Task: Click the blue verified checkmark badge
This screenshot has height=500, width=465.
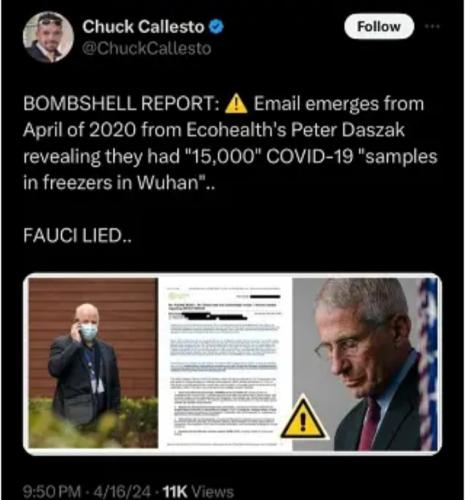Action: (x=216, y=27)
